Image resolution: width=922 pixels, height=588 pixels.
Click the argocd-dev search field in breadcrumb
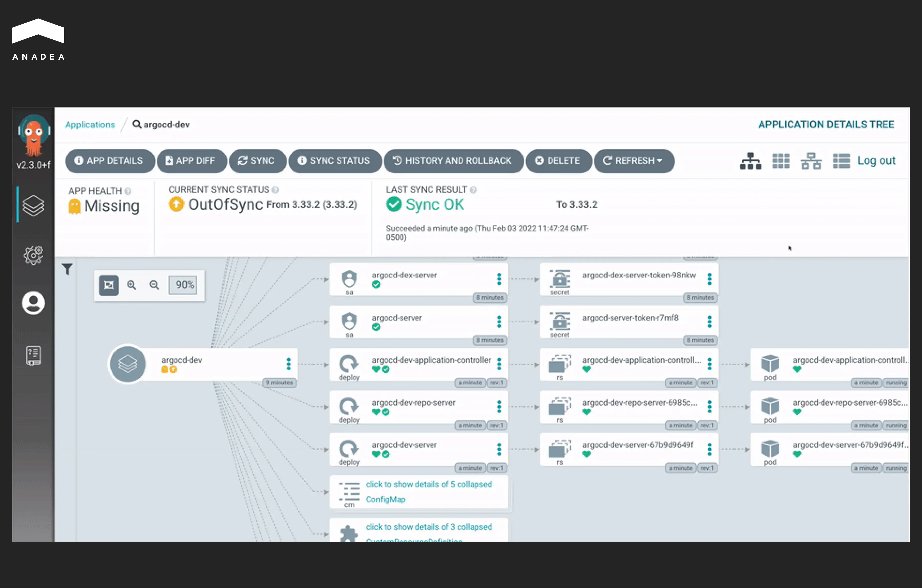click(166, 124)
